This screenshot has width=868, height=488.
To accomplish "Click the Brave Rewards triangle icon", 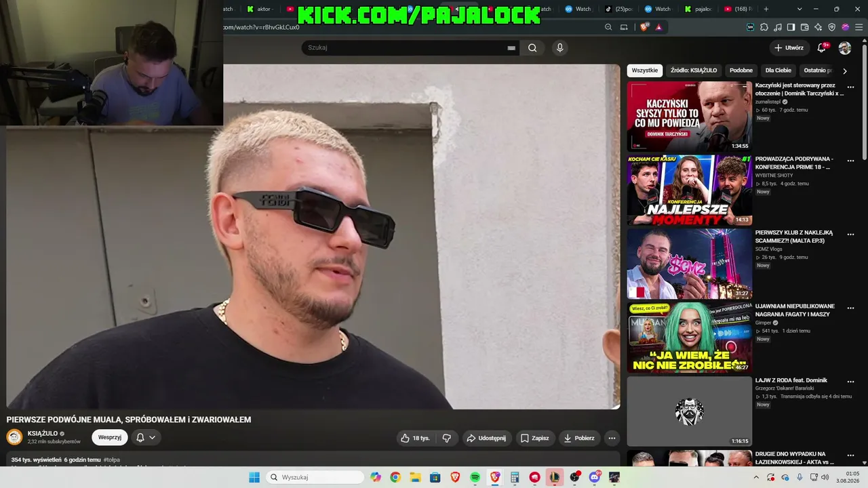I will point(658,27).
